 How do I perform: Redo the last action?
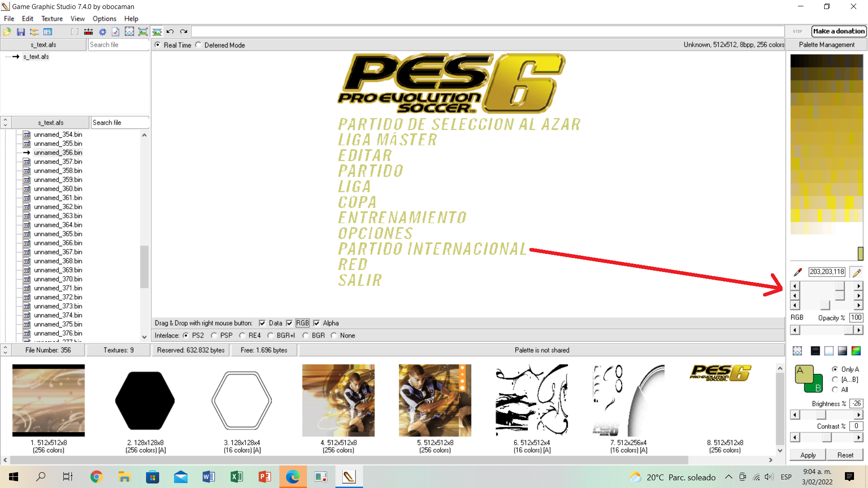pos(184,32)
